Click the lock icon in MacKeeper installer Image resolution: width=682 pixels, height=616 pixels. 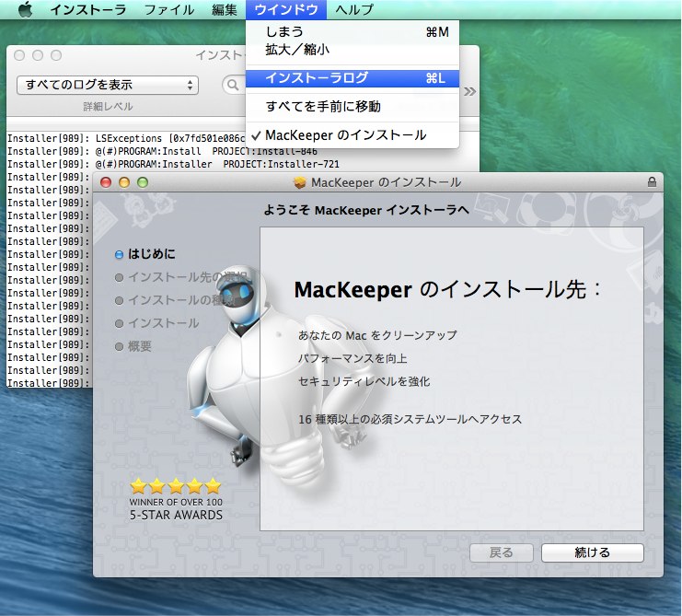(x=652, y=181)
